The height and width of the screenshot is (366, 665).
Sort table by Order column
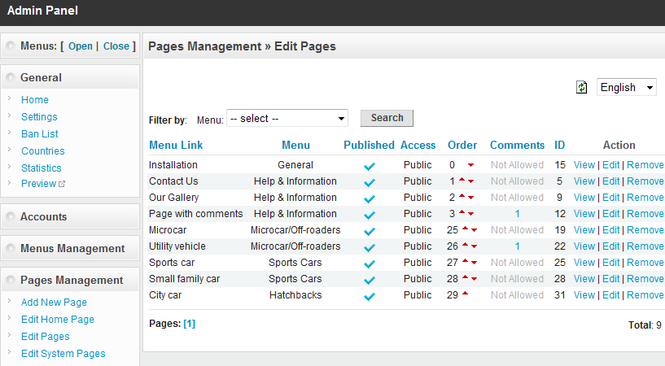[x=462, y=145]
